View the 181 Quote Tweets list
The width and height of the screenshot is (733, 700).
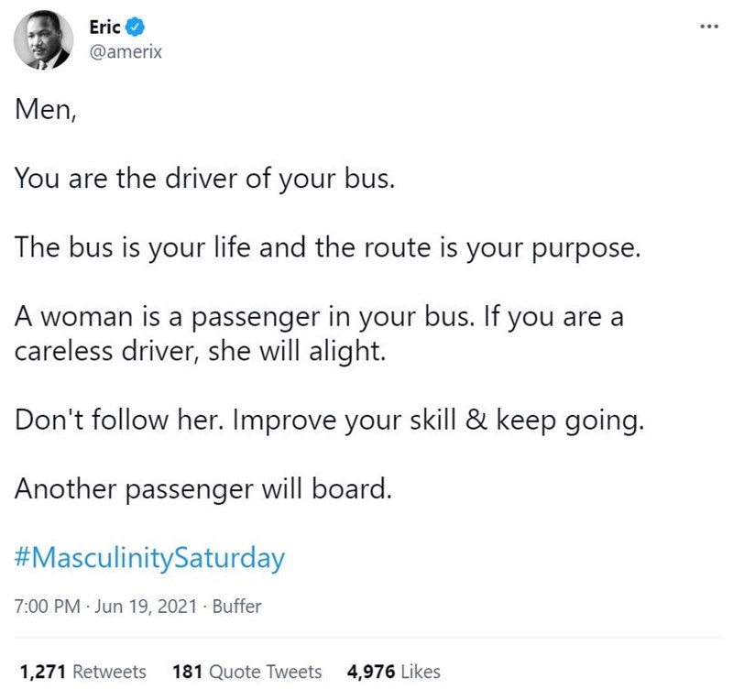246,672
